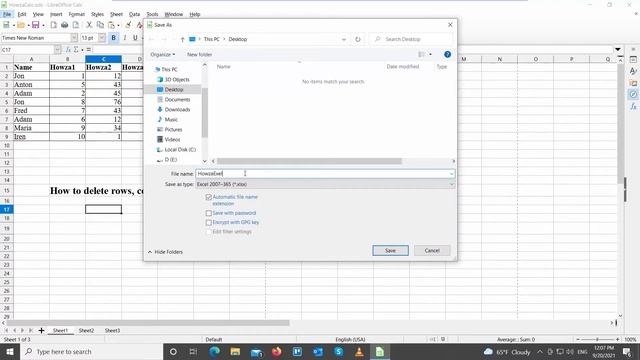This screenshot has height=360, width=640.
Task: Click the Print Preview icon
Action: click(76, 25)
